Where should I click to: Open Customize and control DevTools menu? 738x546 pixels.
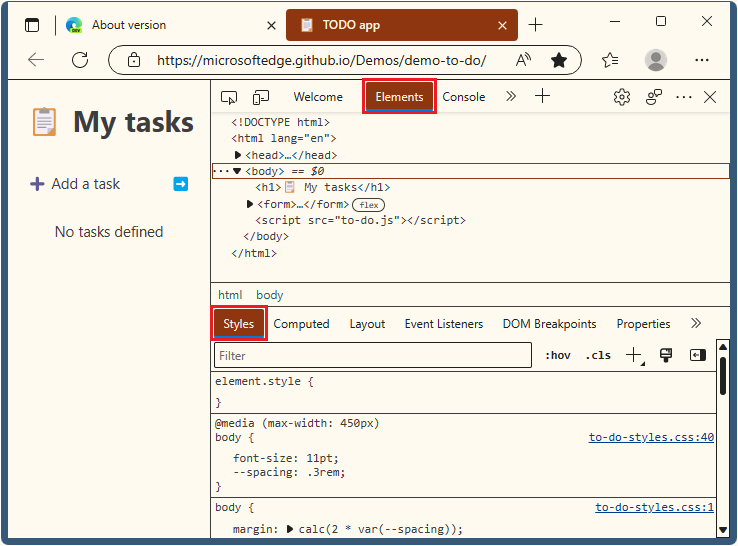[x=683, y=97]
